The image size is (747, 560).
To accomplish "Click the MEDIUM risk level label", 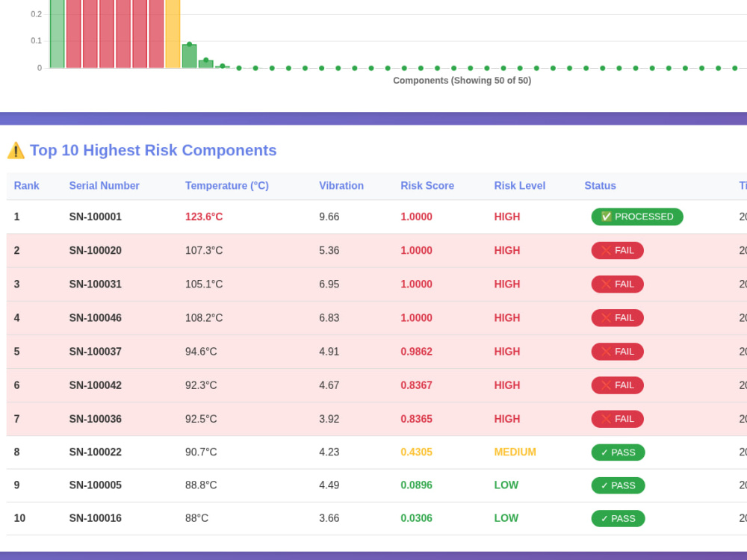I will (515, 452).
